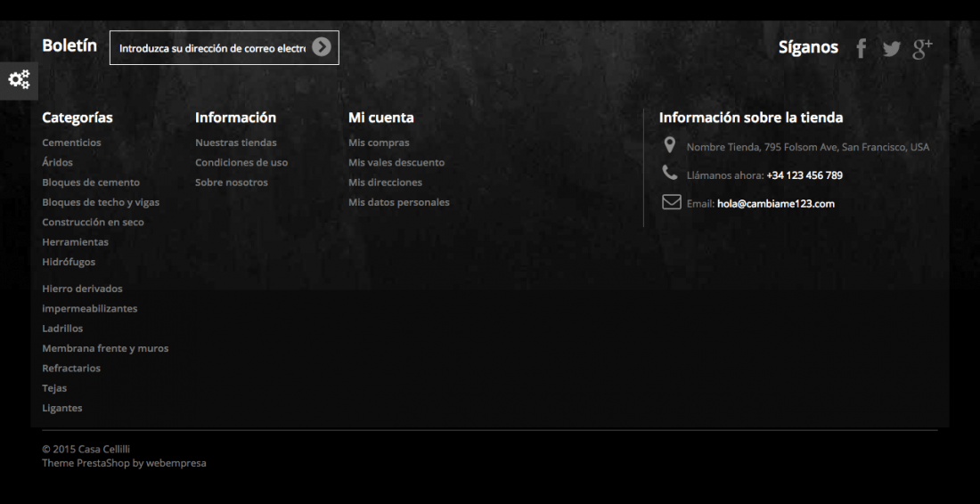Open Mis datos personales
Viewport: 980px width, 504px height.
point(399,202)
